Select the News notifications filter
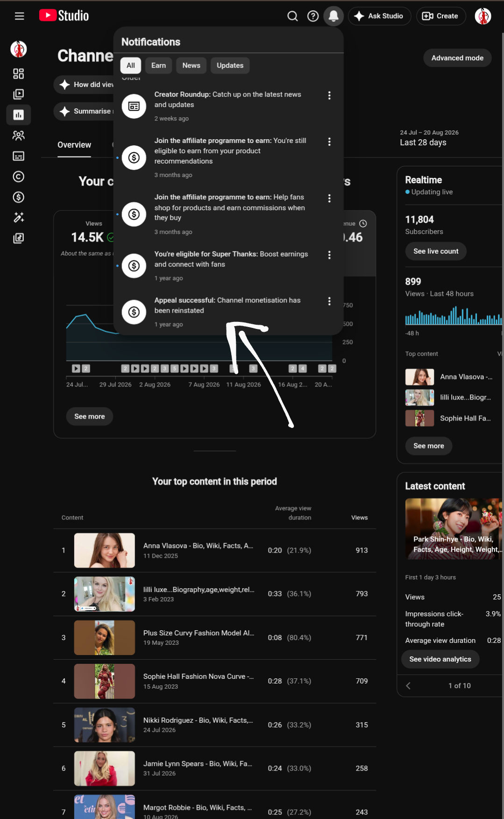Viewport: 504px width, 819px height. click(x=192, y=65)
